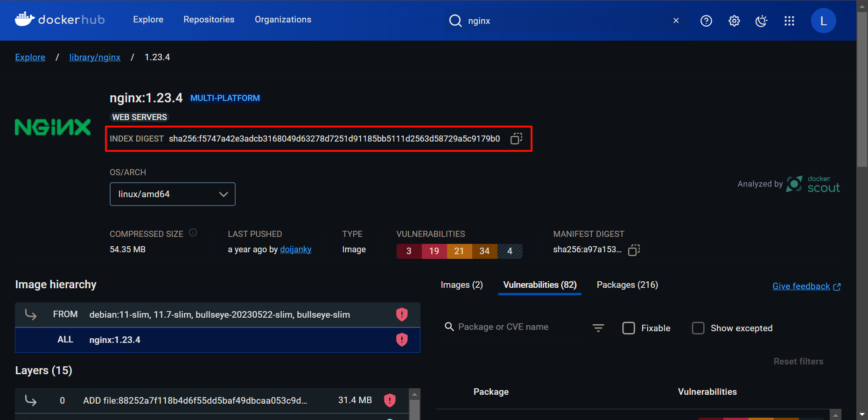868x420 pixels.
Task: Click the NGINX logo image
Action: 53,127
